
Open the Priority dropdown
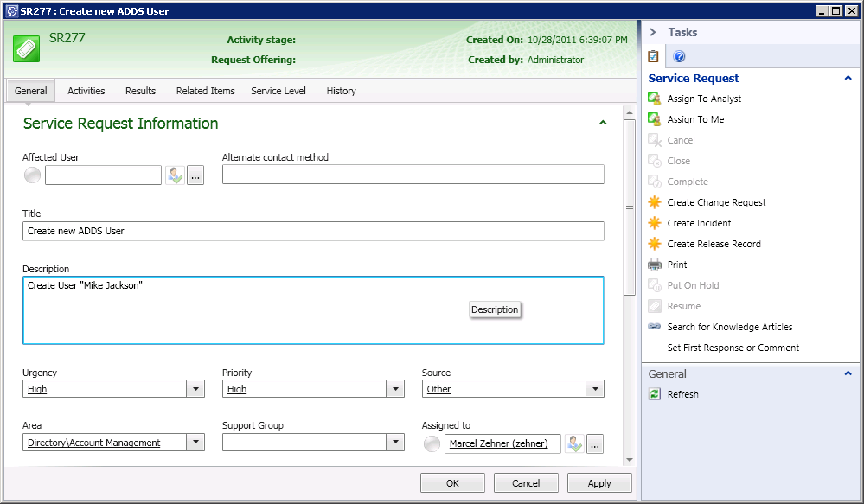[x=395, y=389]
